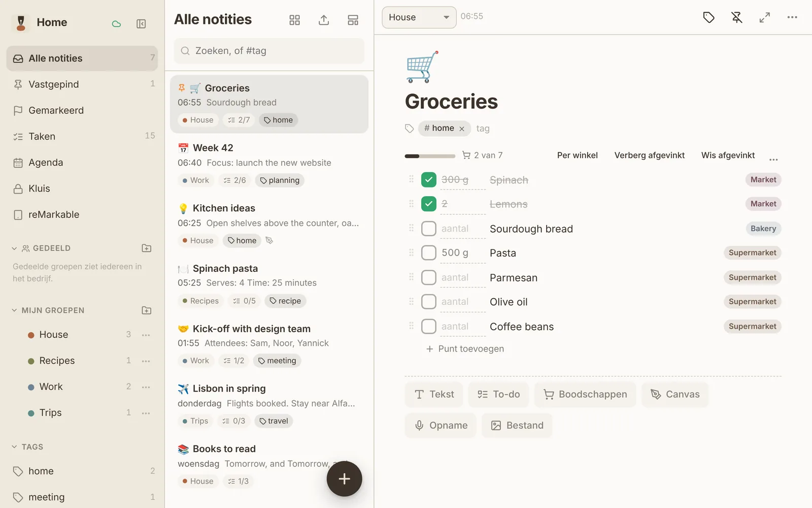
Task: Open Alle notities in sidebar
Action: 82,58
